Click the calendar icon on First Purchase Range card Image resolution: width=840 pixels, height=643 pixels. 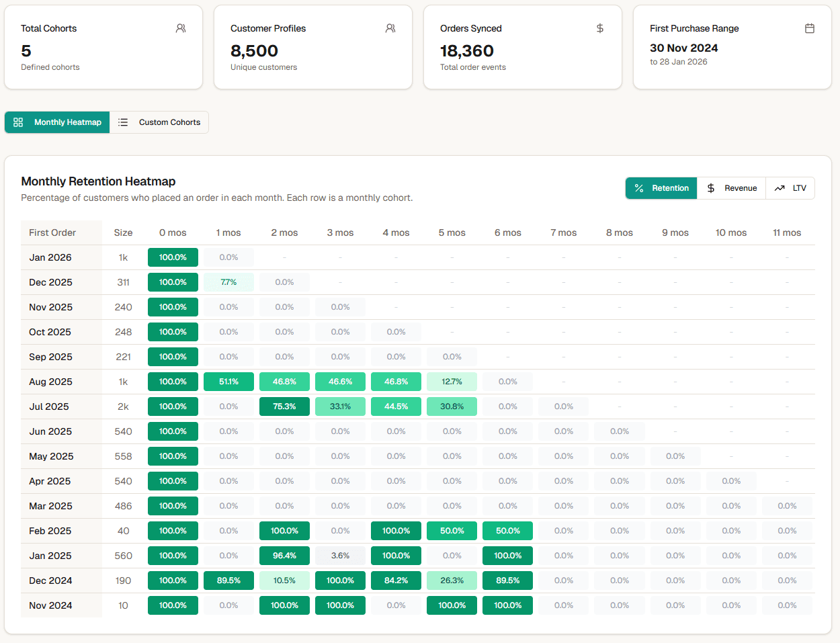(810, 28)
